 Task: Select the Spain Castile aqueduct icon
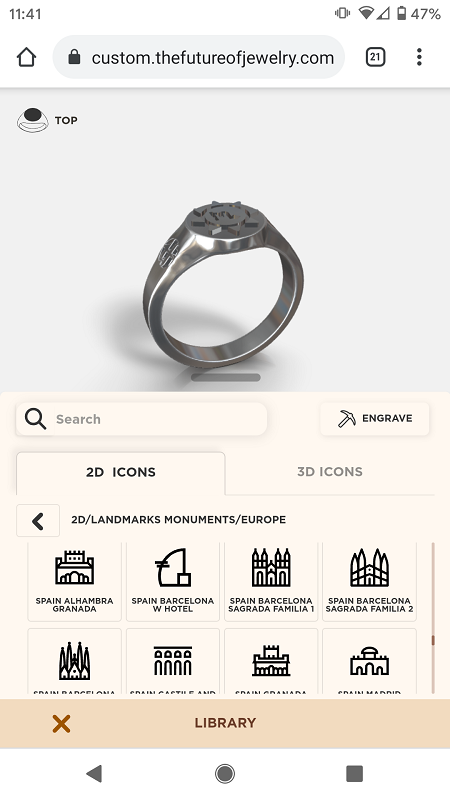pos(173,661)
